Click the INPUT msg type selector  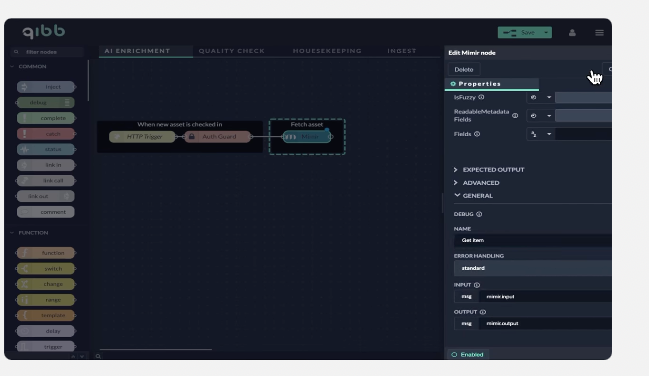pyautogui.click(x=466, y=296)
